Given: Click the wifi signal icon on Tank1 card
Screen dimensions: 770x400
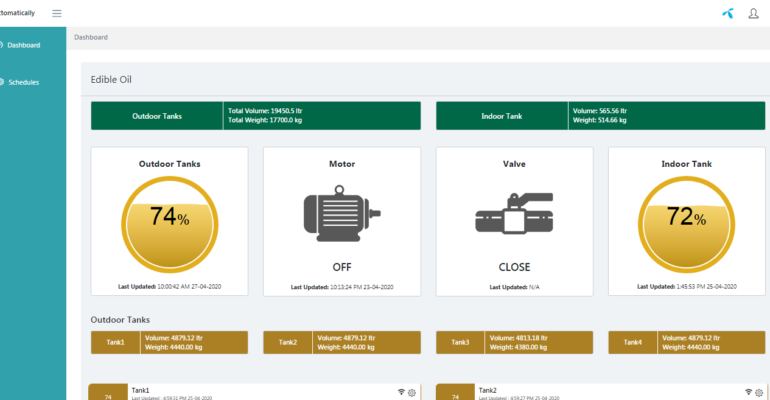Looking at the screenshot, I should 401,392.
